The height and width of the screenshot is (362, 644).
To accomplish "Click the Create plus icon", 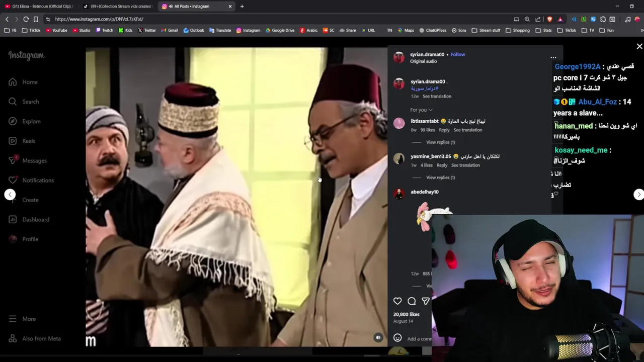I will tap(13, 200).
